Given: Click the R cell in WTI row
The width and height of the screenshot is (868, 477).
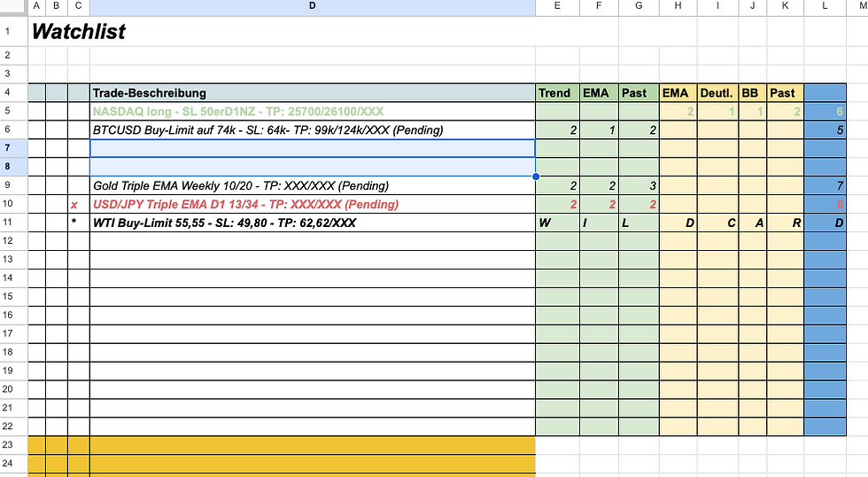Looking at the screenshot, I should click(x=786, y=223).
